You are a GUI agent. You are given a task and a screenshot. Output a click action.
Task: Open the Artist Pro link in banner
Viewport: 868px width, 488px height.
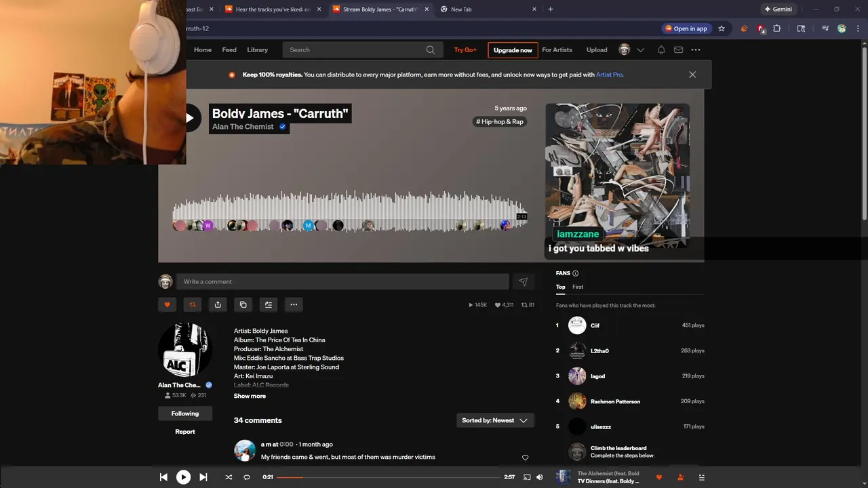click(610, 75)
